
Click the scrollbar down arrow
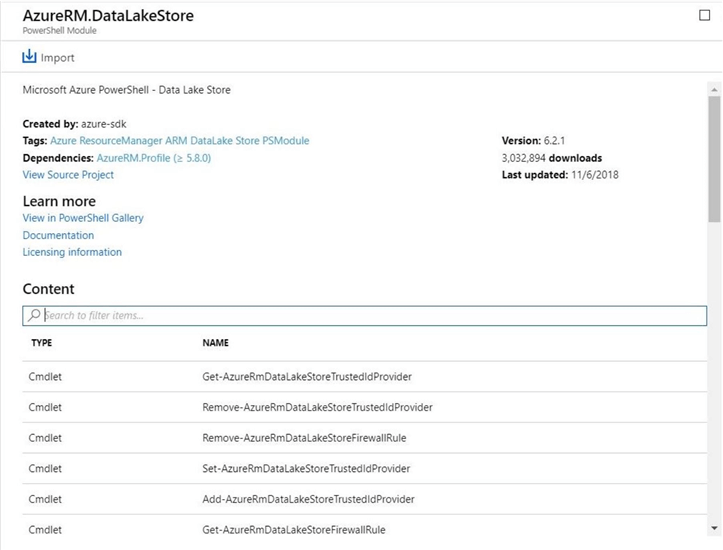point(714,527)
